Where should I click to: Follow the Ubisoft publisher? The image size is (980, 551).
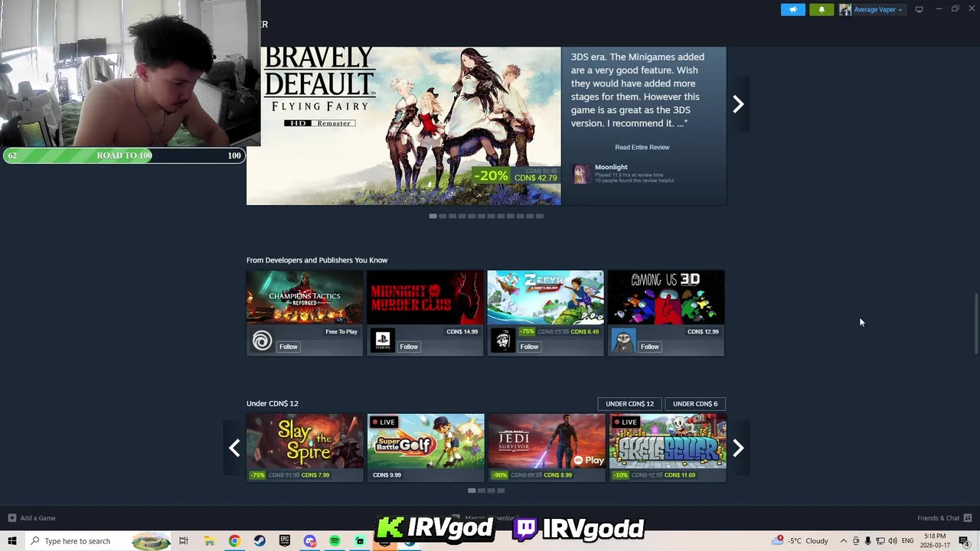point(288,347)
